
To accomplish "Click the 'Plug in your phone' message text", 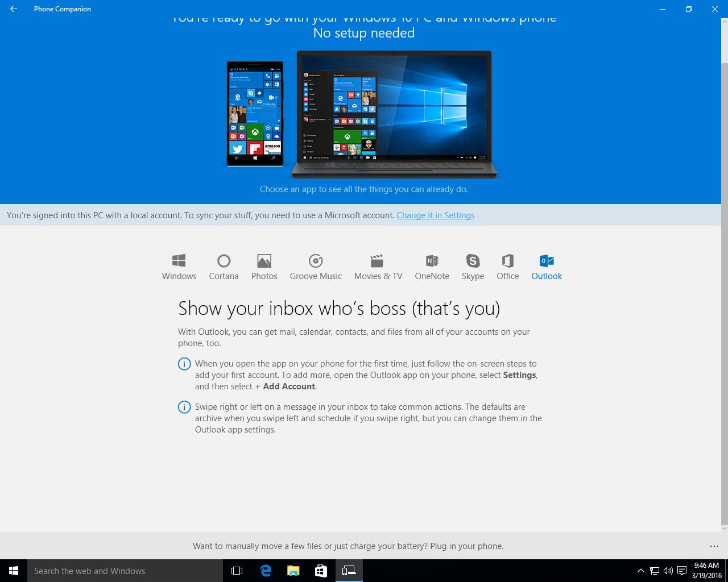I will pos(348,546).
